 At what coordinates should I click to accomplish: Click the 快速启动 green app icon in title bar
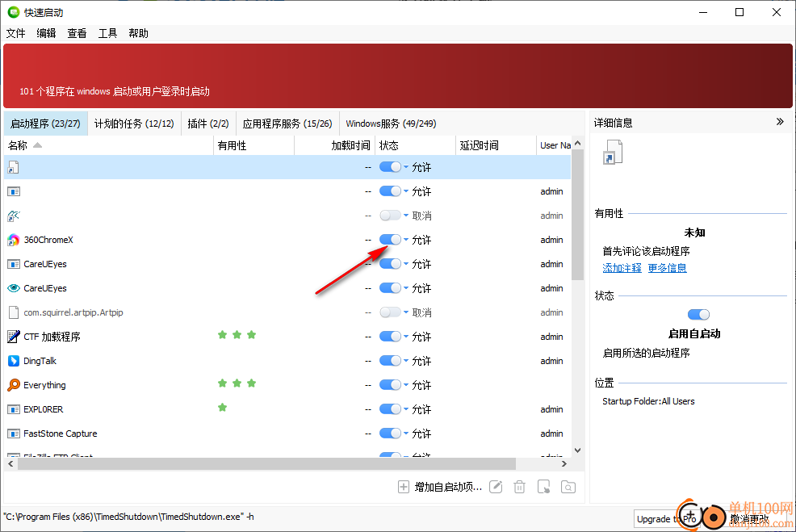click(13, 12)
